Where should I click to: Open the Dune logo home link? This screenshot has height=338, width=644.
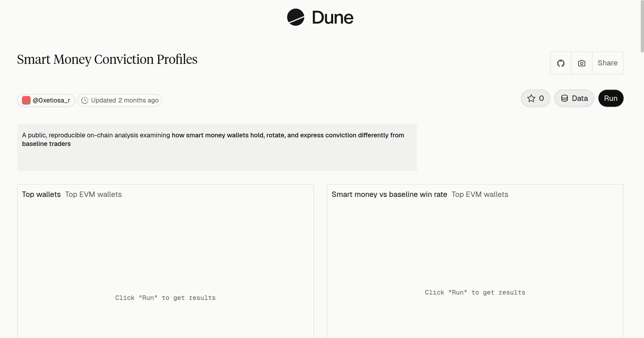320,17
